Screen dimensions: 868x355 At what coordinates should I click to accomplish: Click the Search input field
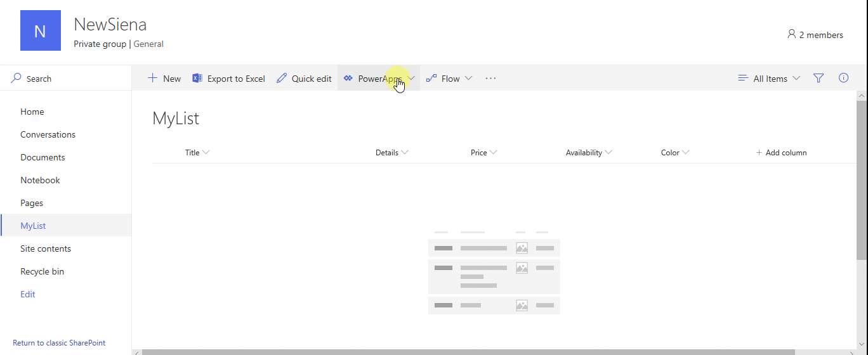[66, 79]
